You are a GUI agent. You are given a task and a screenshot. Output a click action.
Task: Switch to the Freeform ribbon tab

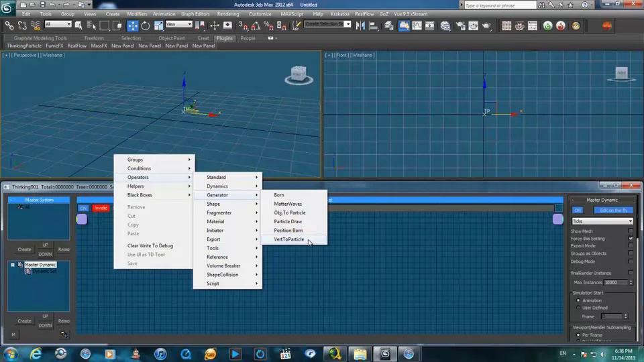[x=94, y=38]
